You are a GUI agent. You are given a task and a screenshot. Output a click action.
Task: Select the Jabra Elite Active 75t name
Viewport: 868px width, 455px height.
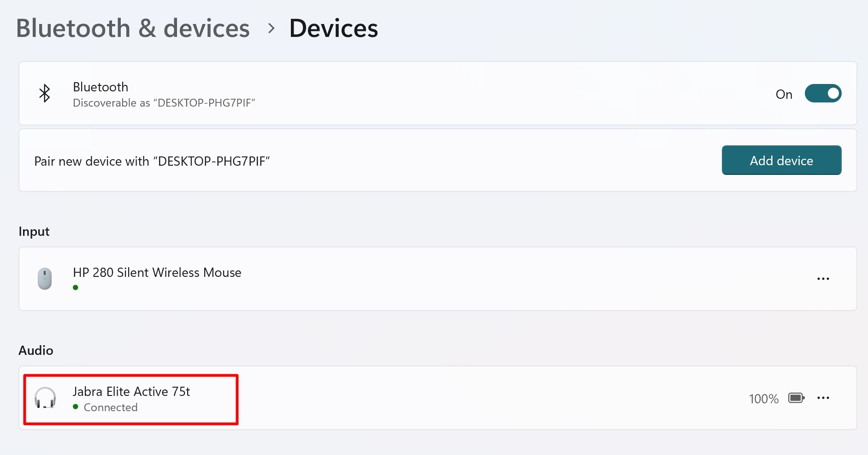tap(131, 391)
